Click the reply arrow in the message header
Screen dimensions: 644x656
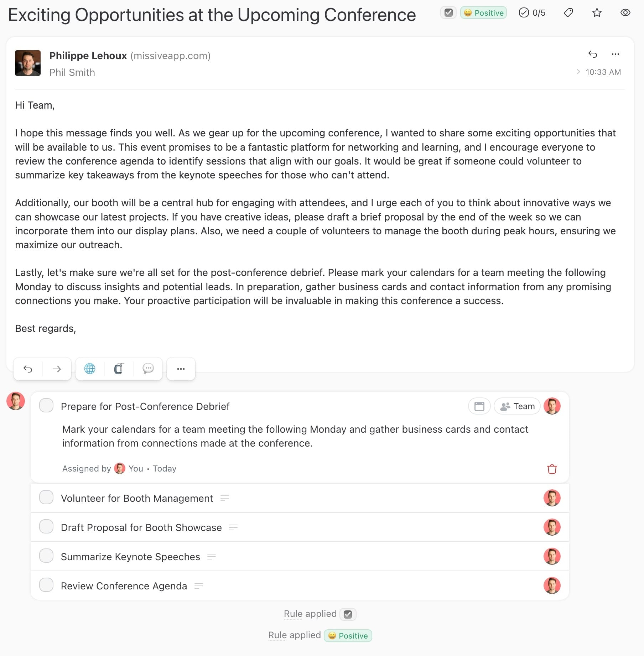[x=592, y=54]
